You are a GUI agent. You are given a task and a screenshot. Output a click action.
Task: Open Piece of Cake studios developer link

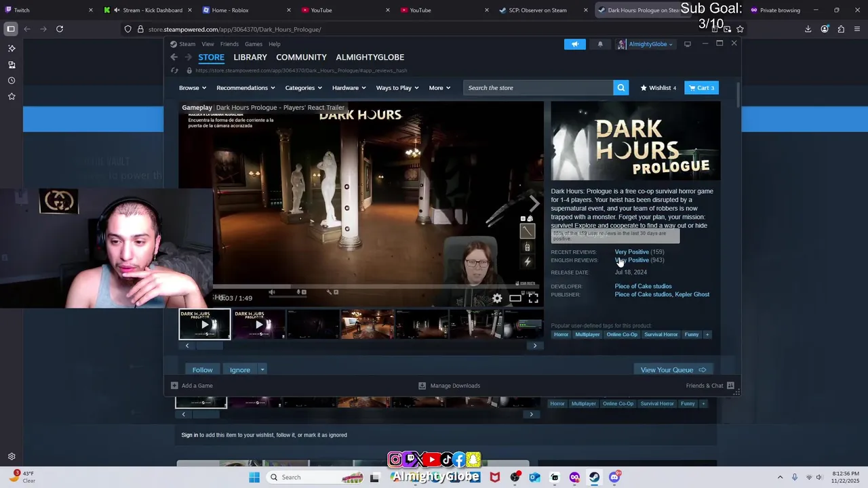[x=643, y=287]
